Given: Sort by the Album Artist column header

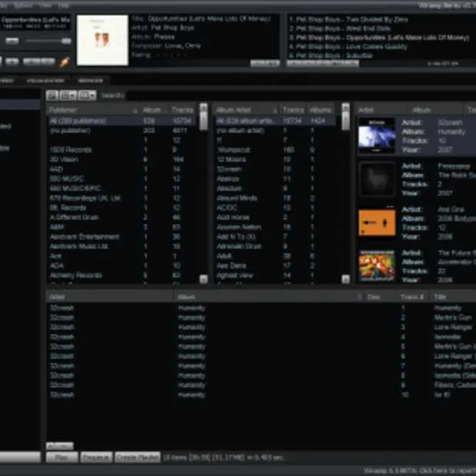Looking at the screenshot, I should 246,110.
